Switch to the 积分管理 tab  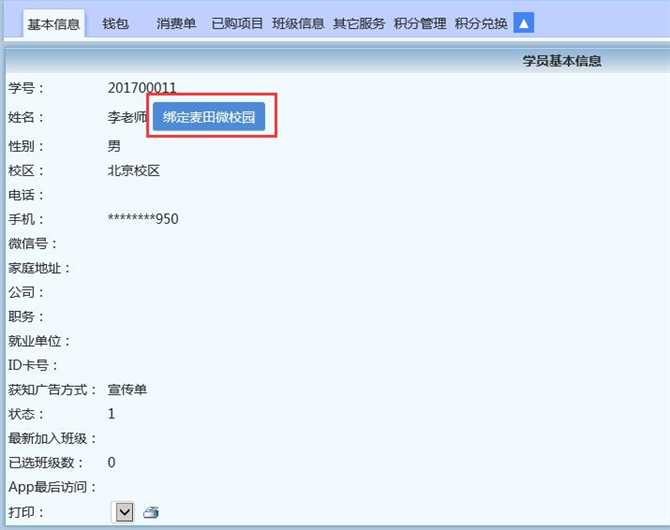pyautogui.click(x=420, y=24)
